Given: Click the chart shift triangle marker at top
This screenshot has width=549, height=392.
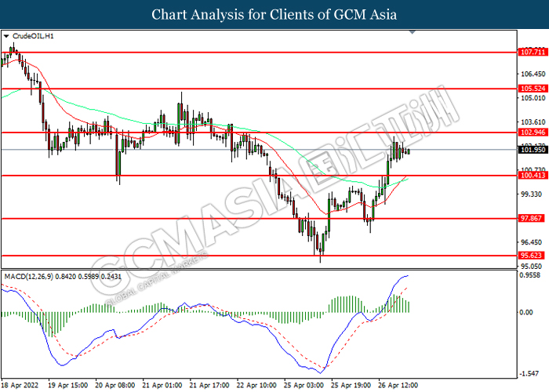Looking at the screenshot, I should [x=412, y=32].
